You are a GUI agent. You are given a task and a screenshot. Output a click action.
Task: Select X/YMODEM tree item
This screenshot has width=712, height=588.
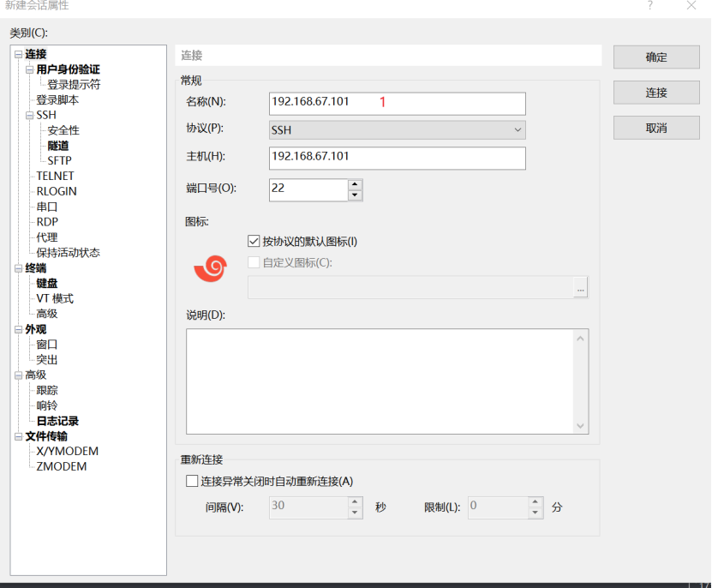coord(67,452)
